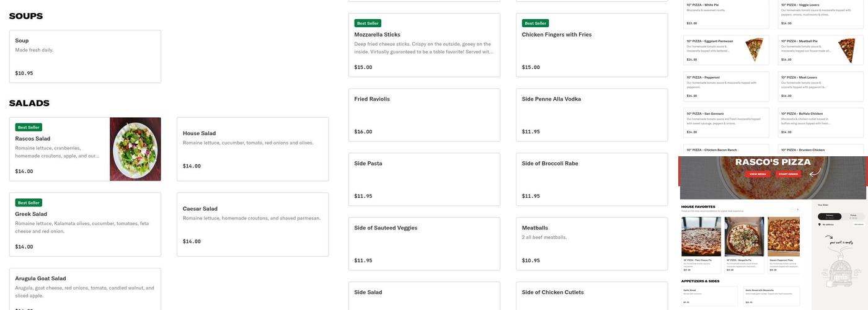Viewport: 868px width, 310px height.
Task: Click the Best Seller badge on Greek Salad
Action: point(29,203)
